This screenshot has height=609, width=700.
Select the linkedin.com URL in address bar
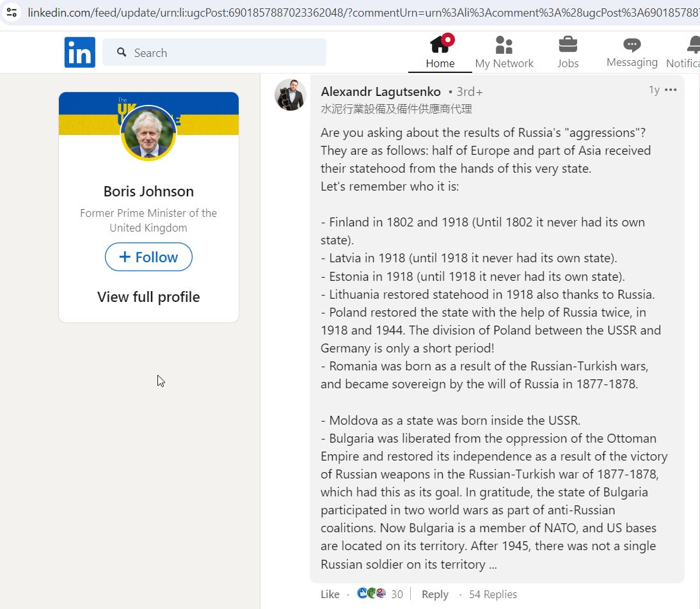coord(363,13)
